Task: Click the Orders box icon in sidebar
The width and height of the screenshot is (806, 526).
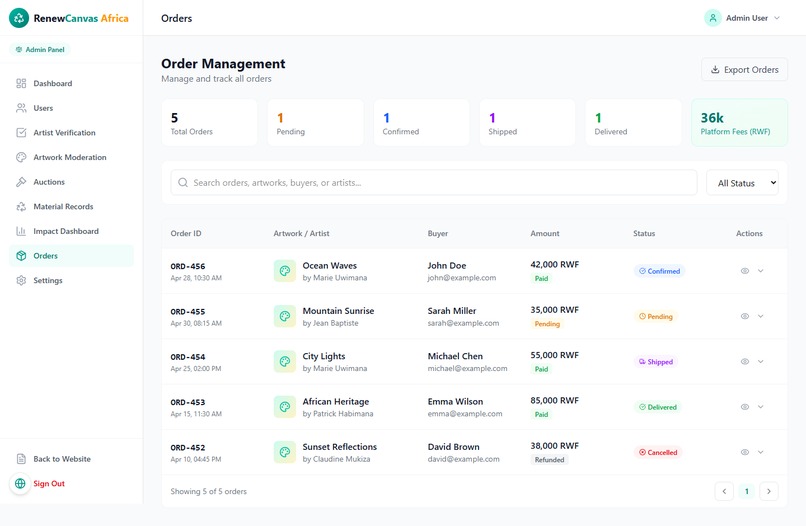Action: pos(21,256)
